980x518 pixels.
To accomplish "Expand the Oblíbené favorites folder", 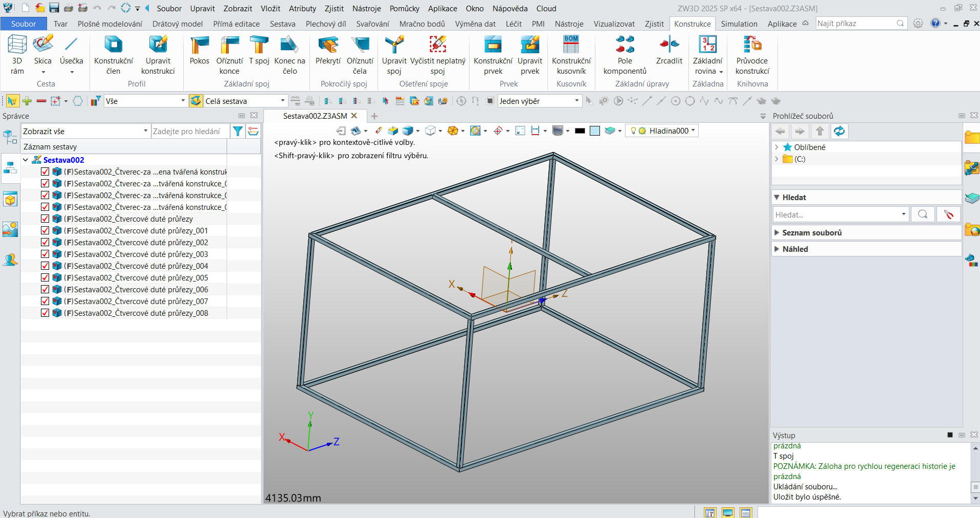I will [x=776, y=147].
